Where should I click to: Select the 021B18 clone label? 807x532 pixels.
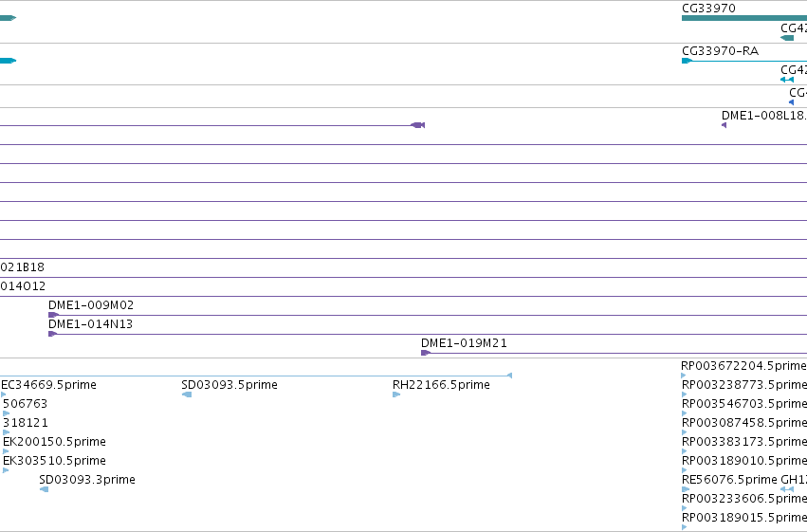click(x=22, y=267)
